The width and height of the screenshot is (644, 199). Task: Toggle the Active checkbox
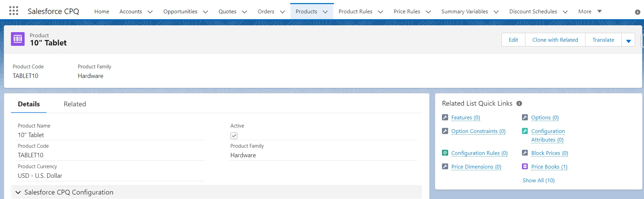234,136
